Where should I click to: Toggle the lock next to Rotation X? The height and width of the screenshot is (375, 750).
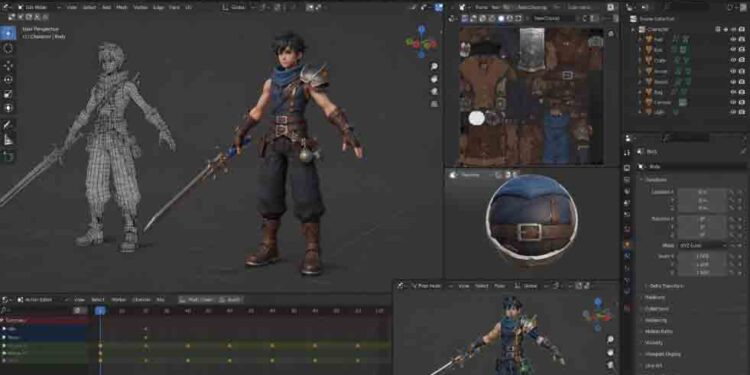[731, 219]
